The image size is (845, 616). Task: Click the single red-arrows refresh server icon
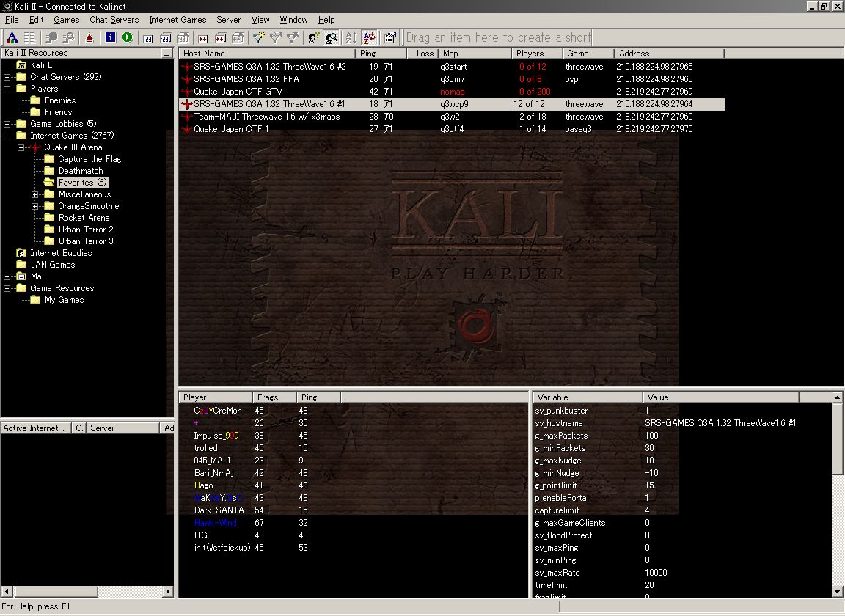(x=202, y=38)
